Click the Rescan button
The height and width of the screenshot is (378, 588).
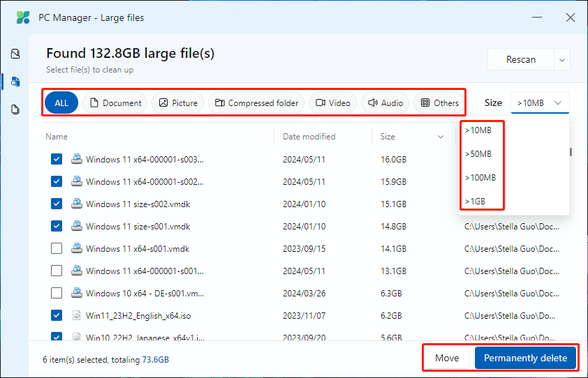click(521, 59)
